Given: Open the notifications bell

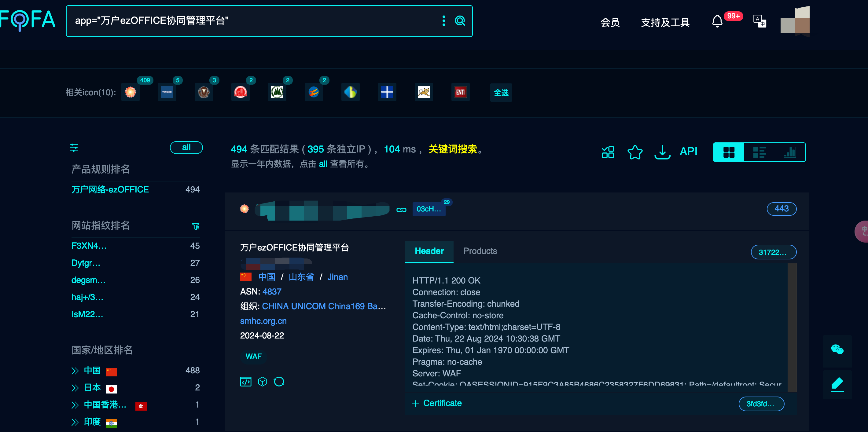Looking at the screenshot, I should (x=717, y=22).
